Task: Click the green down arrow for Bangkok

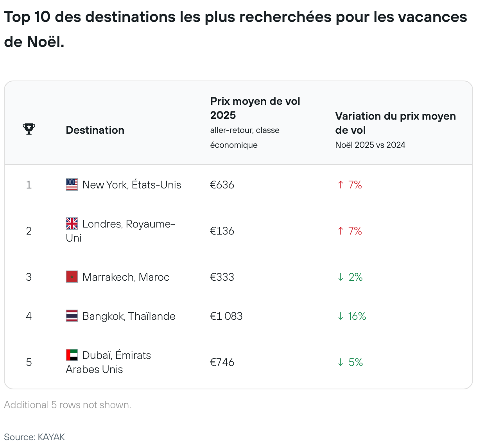Action: [x=341, y=316]
